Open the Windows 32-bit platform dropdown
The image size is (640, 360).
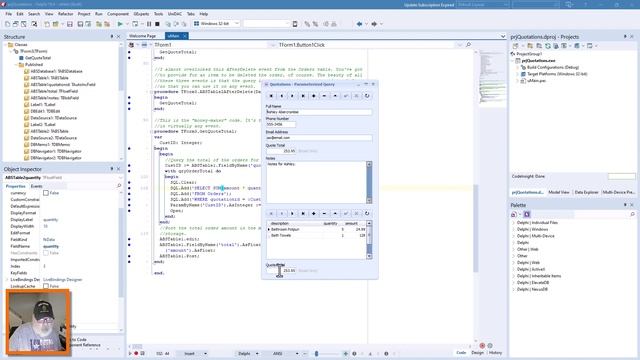pyautogui.click(x=237, y=24)
